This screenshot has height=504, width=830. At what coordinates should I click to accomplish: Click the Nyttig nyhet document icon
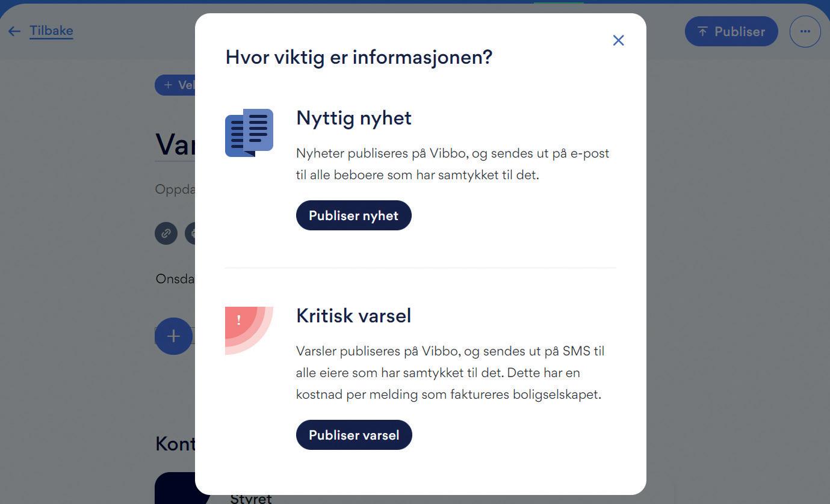[249, 133]
